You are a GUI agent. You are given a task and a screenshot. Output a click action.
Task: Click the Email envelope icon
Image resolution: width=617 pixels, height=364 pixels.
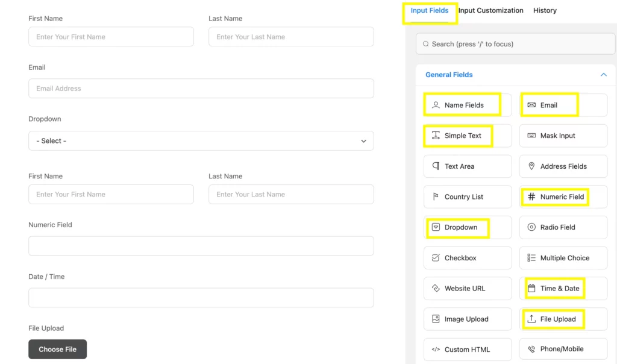[x=532, y=104]
